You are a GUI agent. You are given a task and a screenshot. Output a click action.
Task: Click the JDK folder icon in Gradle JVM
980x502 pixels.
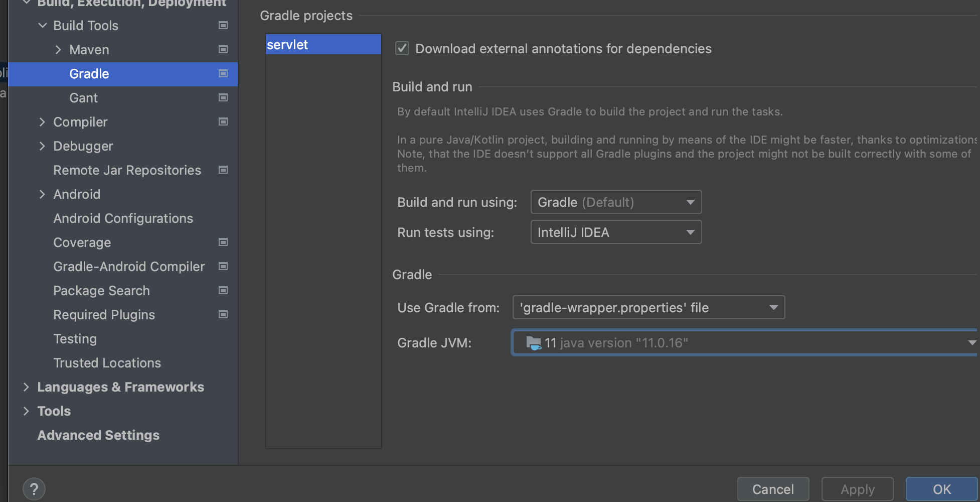(x=534, y=343)
